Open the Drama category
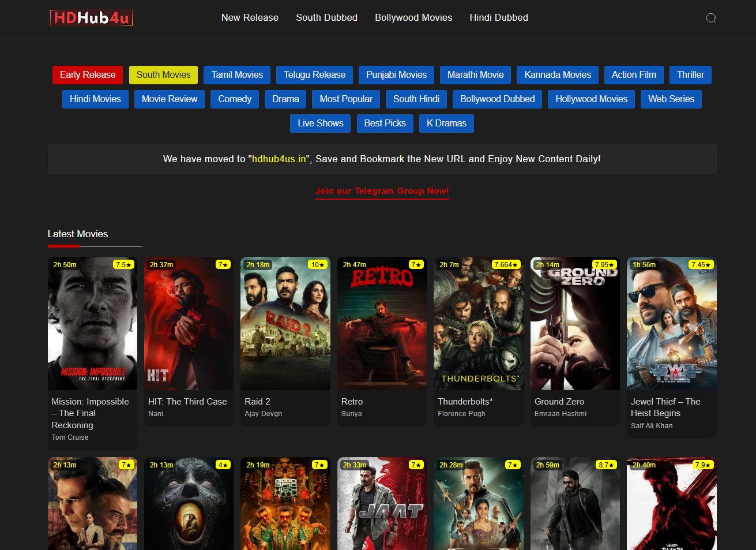Image resolution: width=756 pixels, height=550 pixels. [x=285, y=99]
